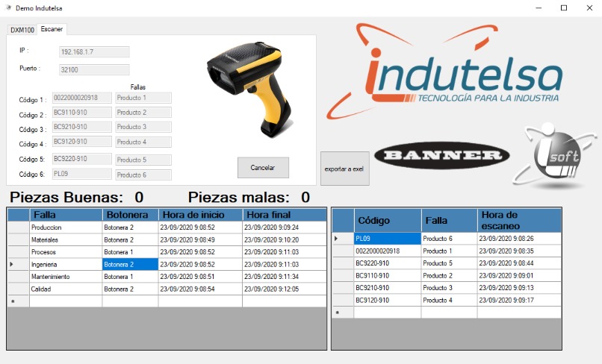Select the Escaner tab
602x364 pixels.
(x=52, y=29)
